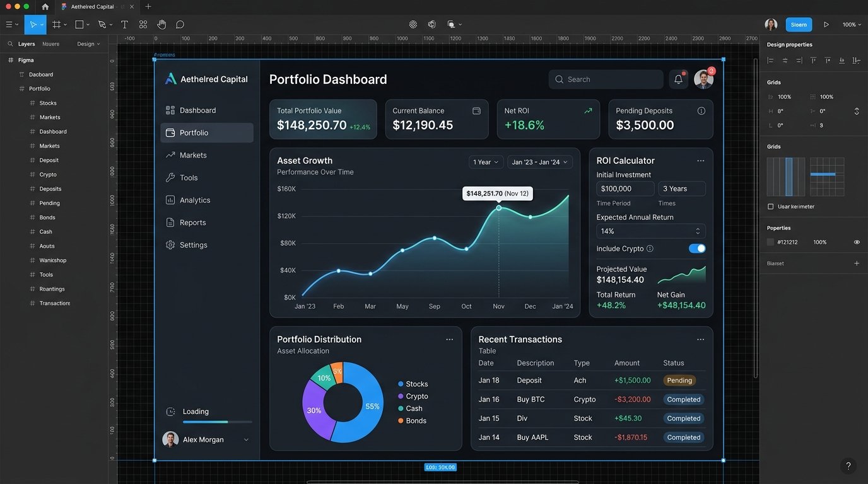Open the Comment tool
Viewport: 868px width, 484px height.
click(180, 25)
